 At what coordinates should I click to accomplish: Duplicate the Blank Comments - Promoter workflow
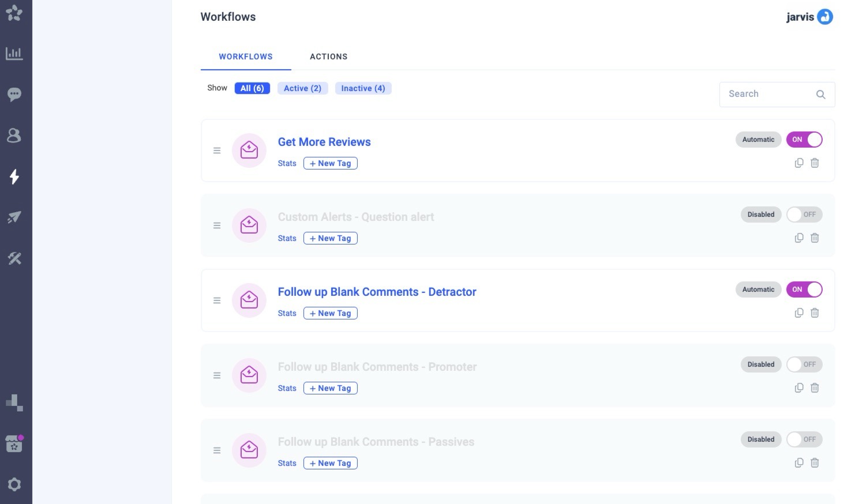pyautogui.click(x=799, y=388)
